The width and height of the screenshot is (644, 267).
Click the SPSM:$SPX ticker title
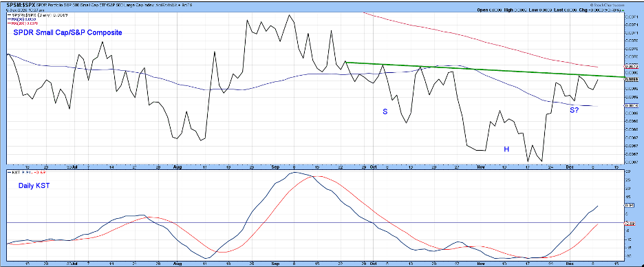click(20, 5)
